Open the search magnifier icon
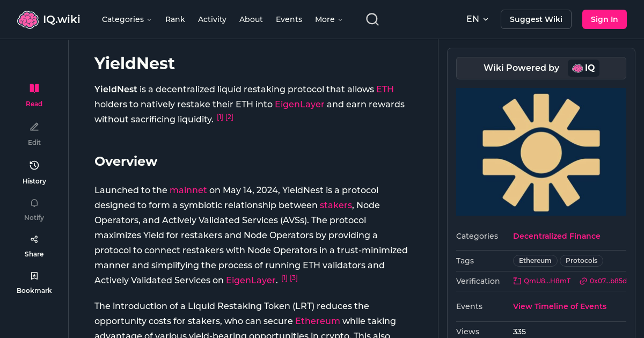The width and height of the screenshot is (644, 338). (x=372, y=19)
